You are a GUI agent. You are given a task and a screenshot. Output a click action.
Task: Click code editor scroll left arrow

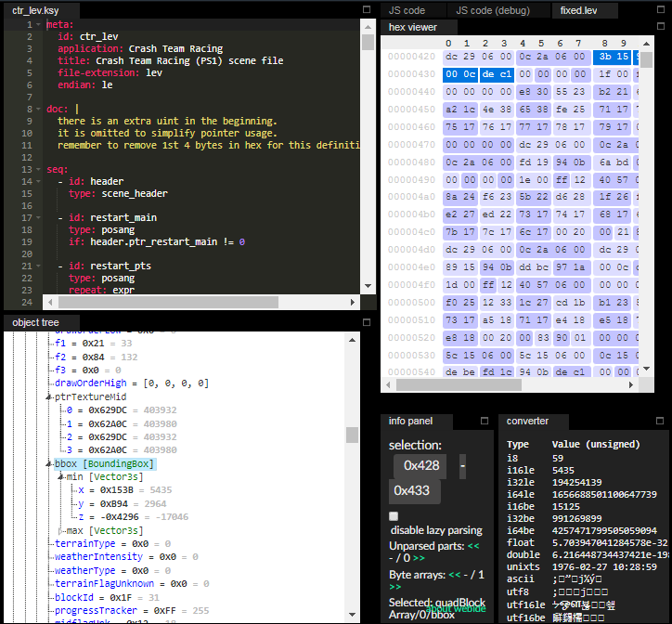[50, 303]
